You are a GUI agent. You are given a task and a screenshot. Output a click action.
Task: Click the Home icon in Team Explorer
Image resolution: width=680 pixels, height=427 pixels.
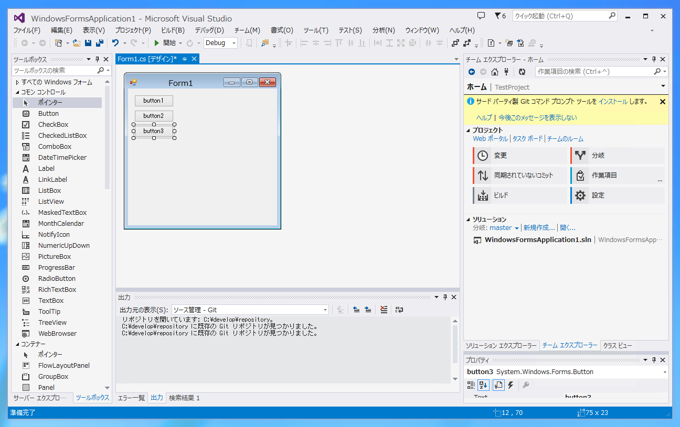(494, 72)
